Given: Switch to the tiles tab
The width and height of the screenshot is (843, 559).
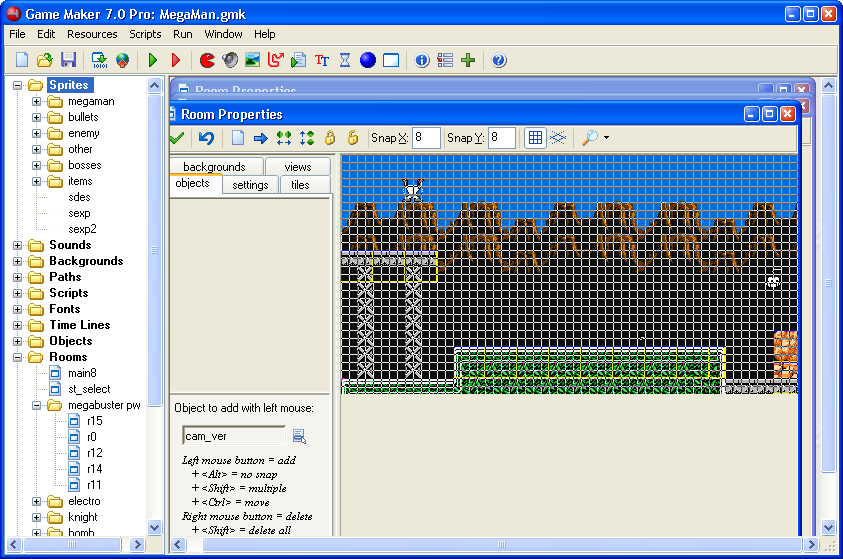Looking at the screenshot, I should (x=300, y=185).
